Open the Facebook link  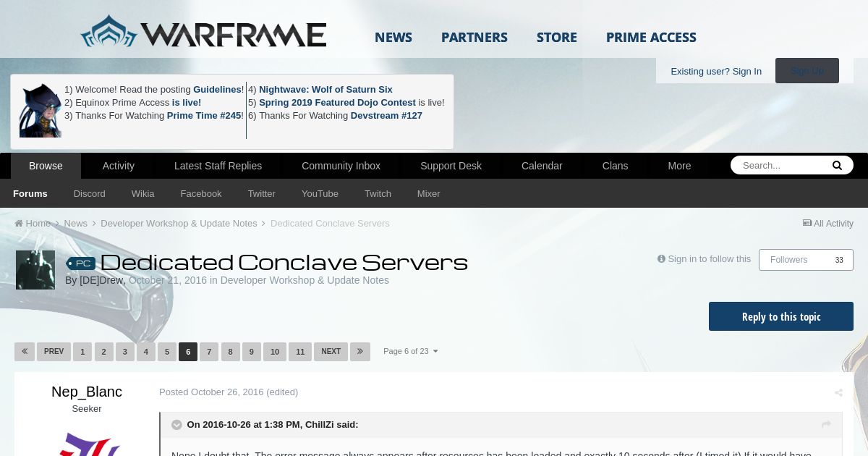pos(201,193)
